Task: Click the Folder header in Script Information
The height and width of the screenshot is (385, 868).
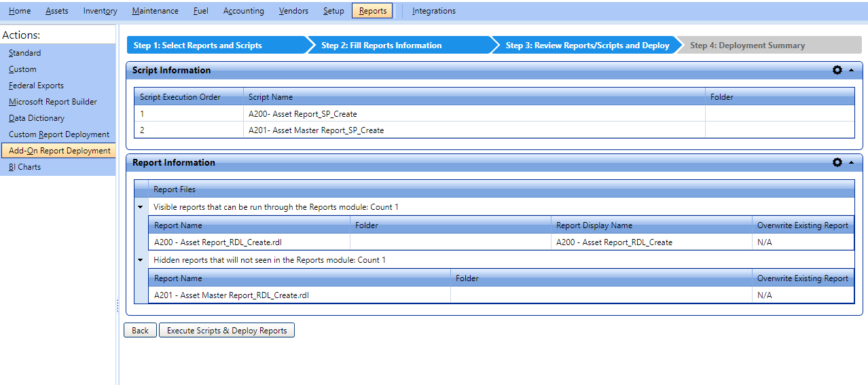Action: [780, 97]
